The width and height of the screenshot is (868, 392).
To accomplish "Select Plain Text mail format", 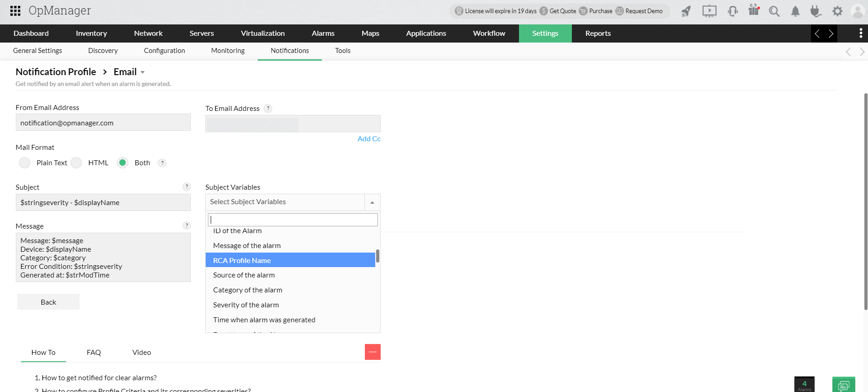I will 25,163.
